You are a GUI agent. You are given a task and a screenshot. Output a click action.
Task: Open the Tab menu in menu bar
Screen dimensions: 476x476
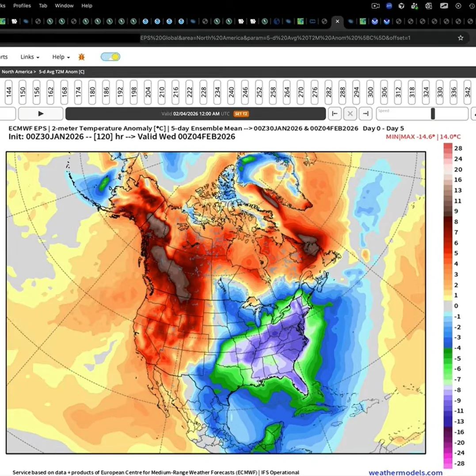(x=43, y=6)
